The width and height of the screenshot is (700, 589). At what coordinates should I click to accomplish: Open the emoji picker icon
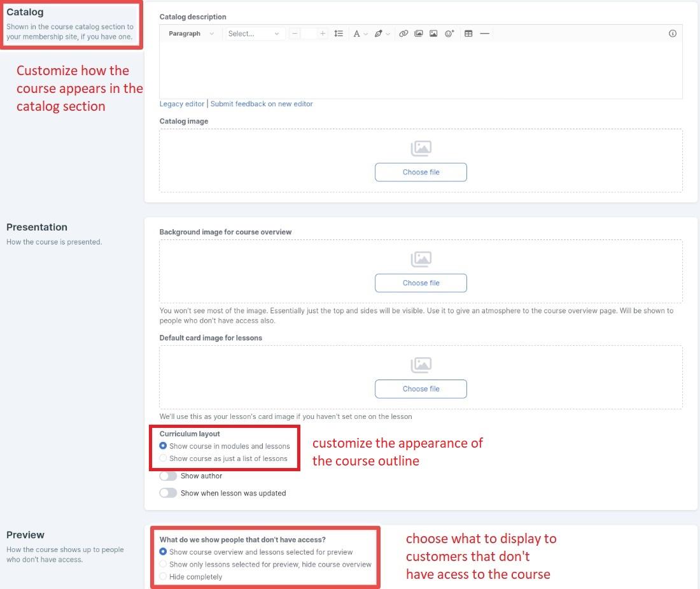tap(449, 34)
